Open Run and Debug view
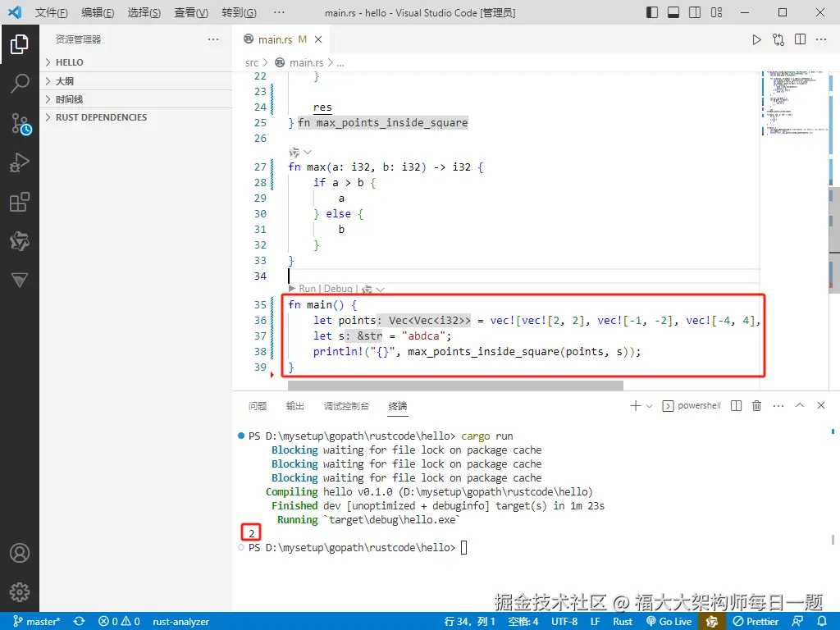Screen dimensions: 840x630 click(x=20, y=162)
